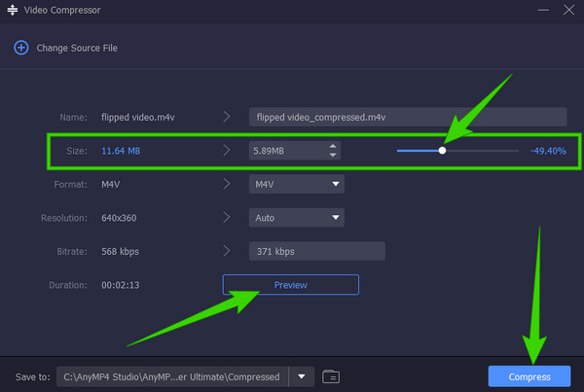The height and width of the screenshot is (392, 584).
Task: Click the size compression slider handle
Action: click(x=442, y=151)
